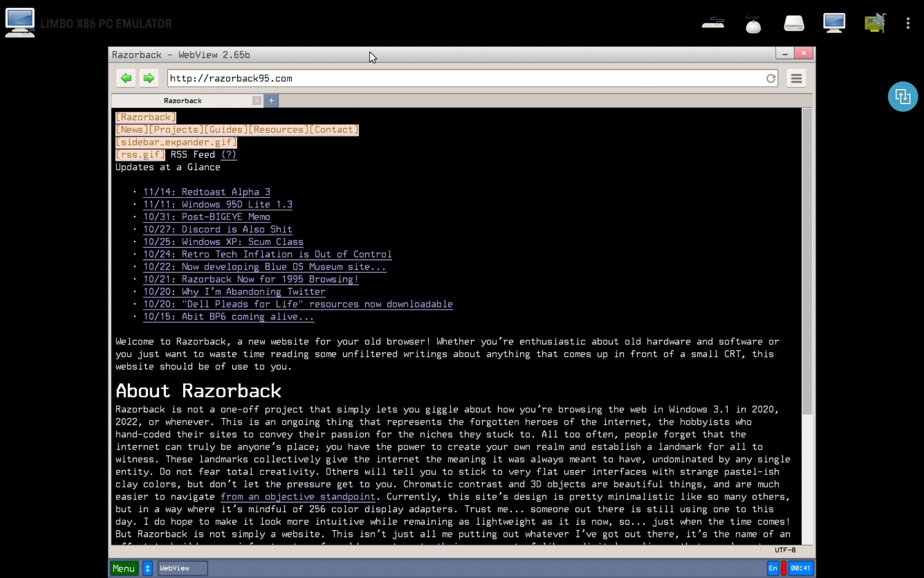Select the WebView taskbar entry
The image size is (924, 578).
click(x=183, y=568)
